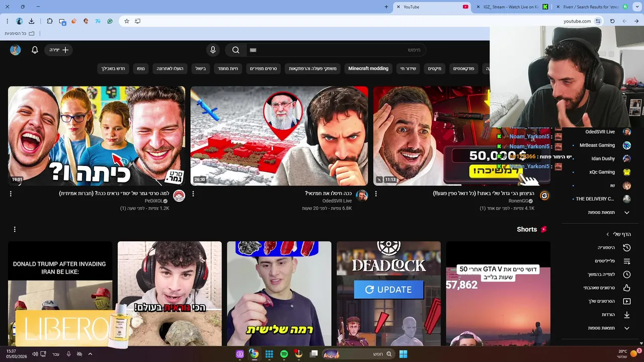Open Watch later in sidebar
Image resolution: width=644 pixels, height=362 pixels.
609,275
